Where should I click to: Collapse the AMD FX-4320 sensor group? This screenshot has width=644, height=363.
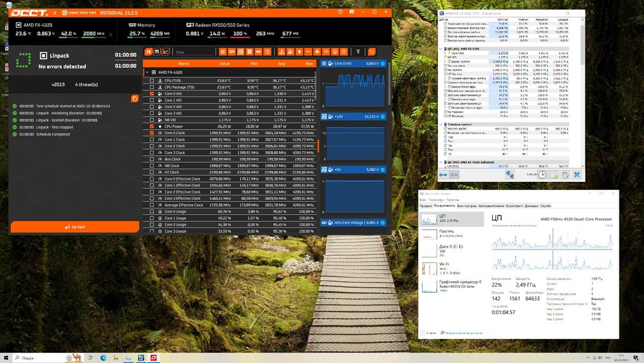(147, 72)
